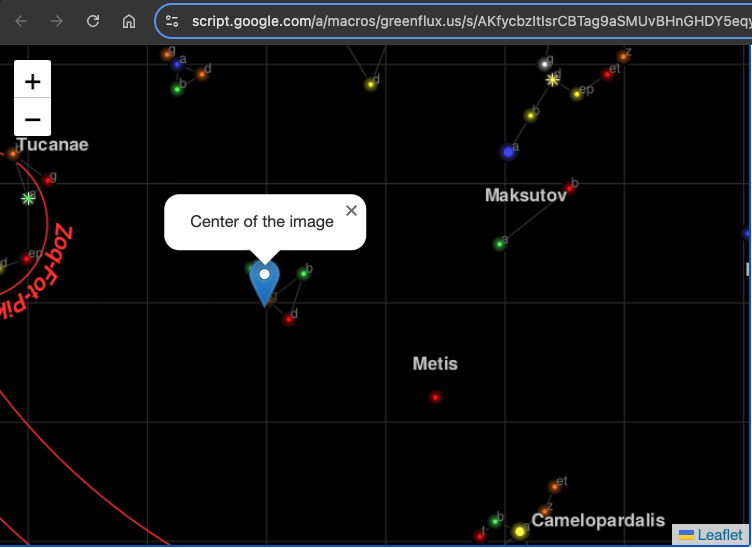Click the zoom out minus button

(32, 119)
